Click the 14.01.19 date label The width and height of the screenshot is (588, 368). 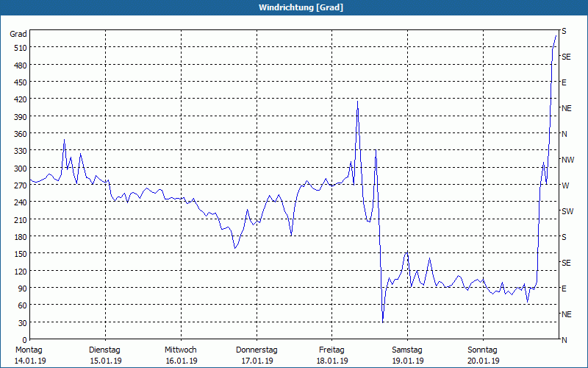click(30, 361)
